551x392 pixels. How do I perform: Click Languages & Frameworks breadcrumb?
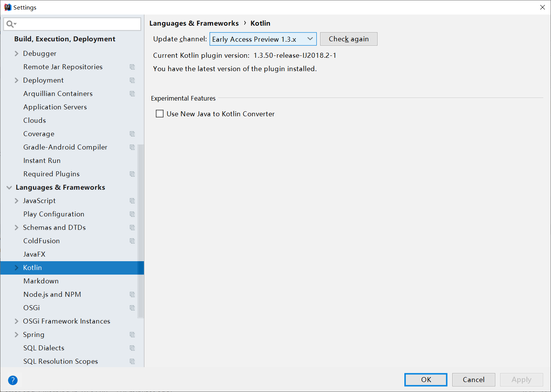pos(194,23)
